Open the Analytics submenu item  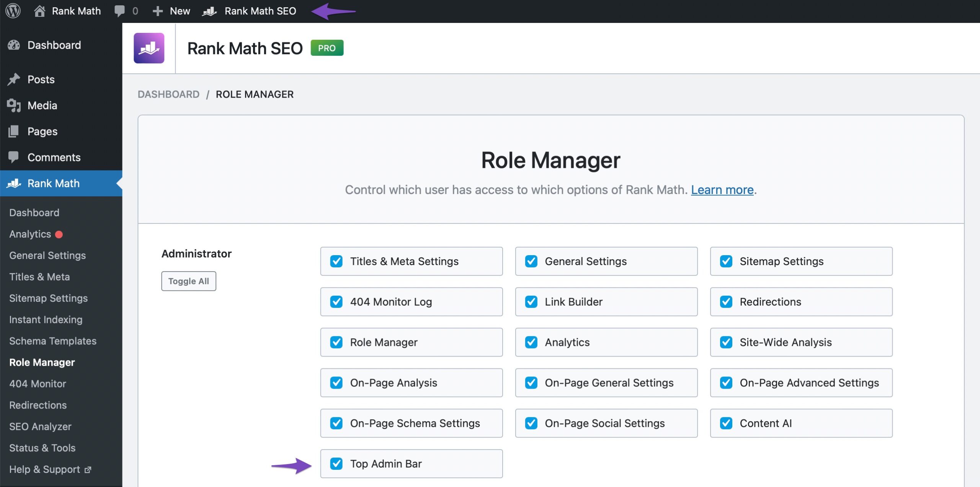pyautogui.click(x=30, y=234)
